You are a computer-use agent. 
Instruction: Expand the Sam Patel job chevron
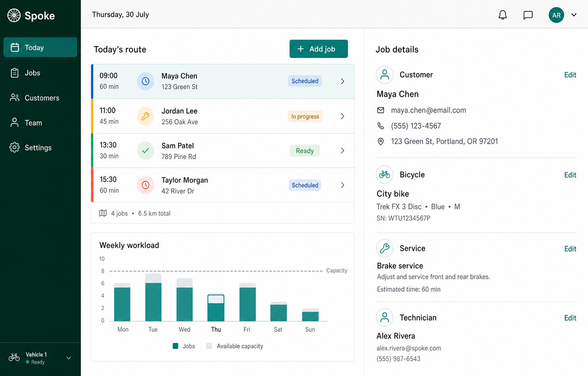[342, 151]
